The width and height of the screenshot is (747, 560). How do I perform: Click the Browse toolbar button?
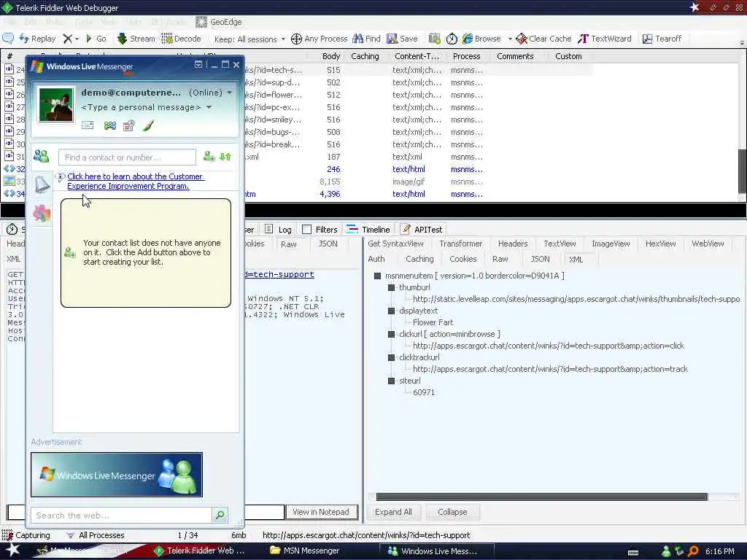point(481,39)
